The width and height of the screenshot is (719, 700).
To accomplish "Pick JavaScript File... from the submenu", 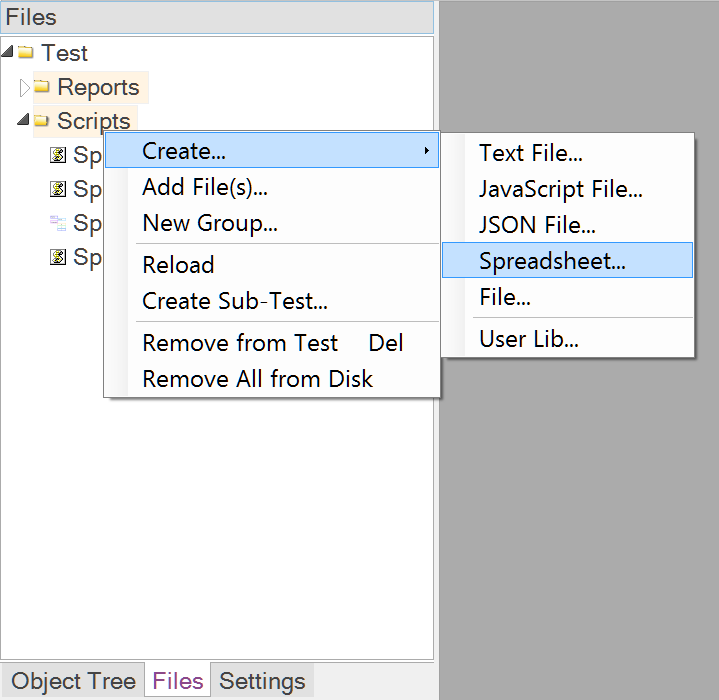I will coord(560,189).
